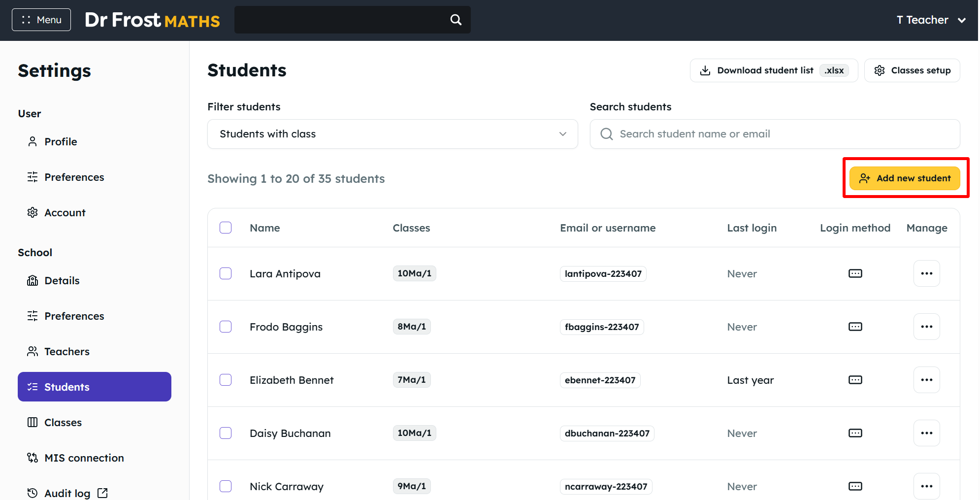This screenshot has height=500, width=980.
Task: Open manage menu for Elizabeth Bennet
Action: coord(927,380)
